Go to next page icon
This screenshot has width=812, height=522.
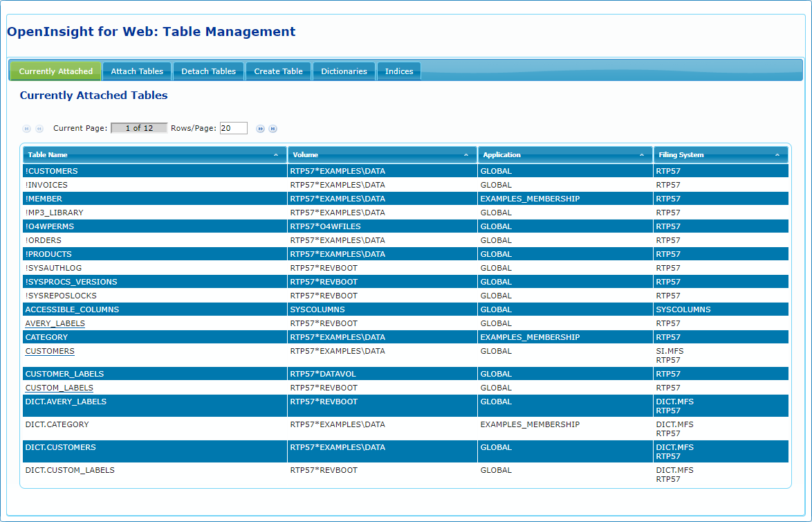[261, 129]
